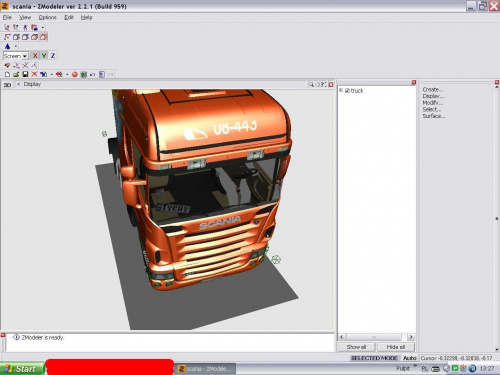Select edges level mode icon
The width and height of the screenshot is (500, 375).
pyautogui.click(x=16, y=27)
